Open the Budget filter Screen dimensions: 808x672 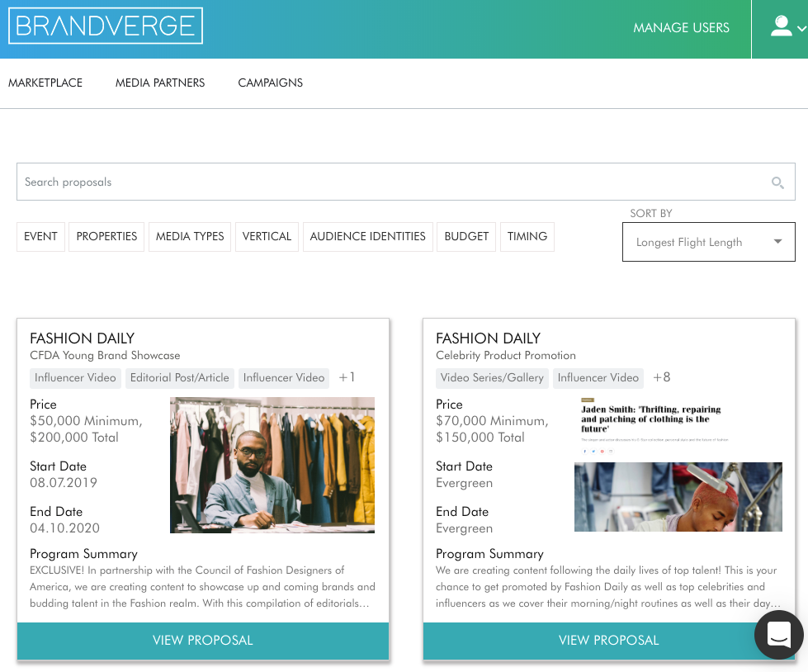point(466,237)
